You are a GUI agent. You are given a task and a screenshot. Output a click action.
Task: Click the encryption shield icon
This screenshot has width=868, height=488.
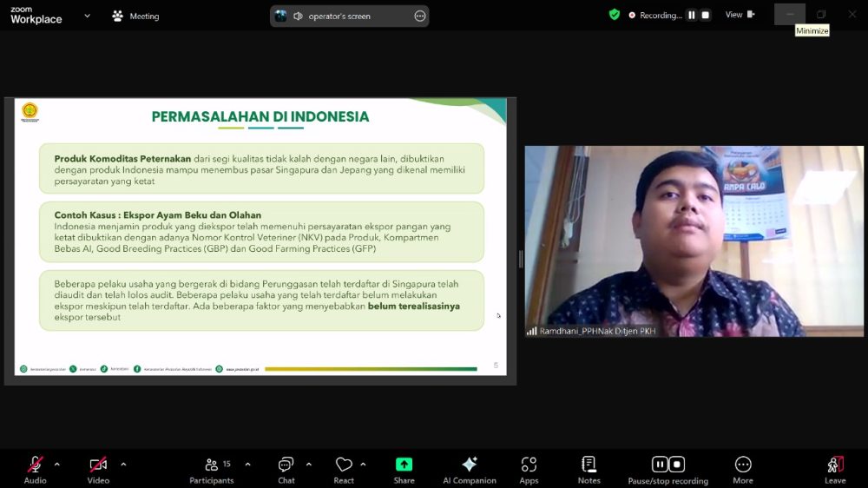point(614,15)
